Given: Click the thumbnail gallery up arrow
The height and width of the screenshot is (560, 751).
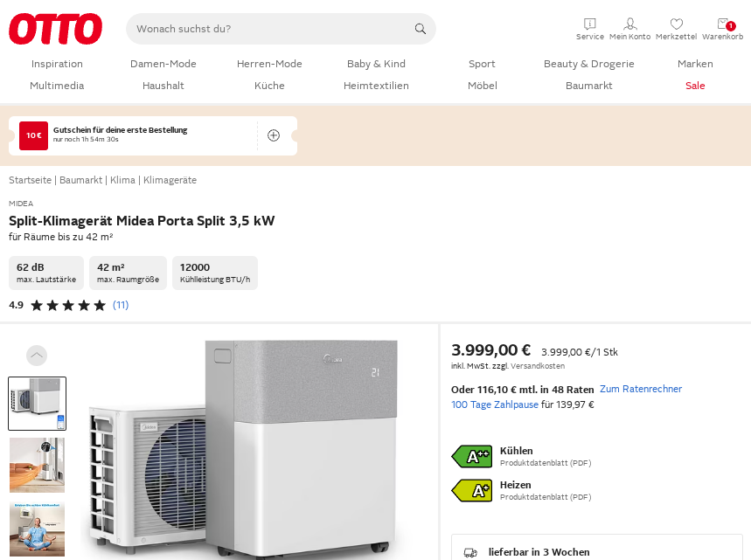Looking at the screenshot, I should pos(37,356).
